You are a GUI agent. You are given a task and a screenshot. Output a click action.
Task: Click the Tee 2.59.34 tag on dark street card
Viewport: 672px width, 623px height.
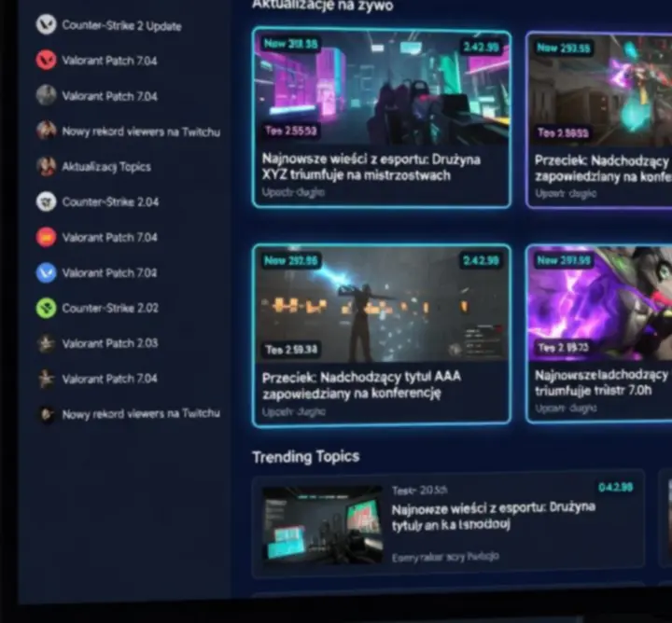[291, 350]
